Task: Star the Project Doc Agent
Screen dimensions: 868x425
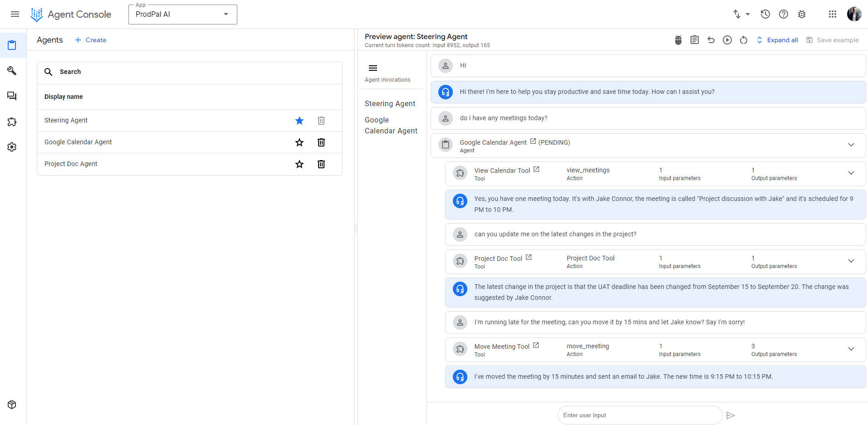Action: [299, 164]
